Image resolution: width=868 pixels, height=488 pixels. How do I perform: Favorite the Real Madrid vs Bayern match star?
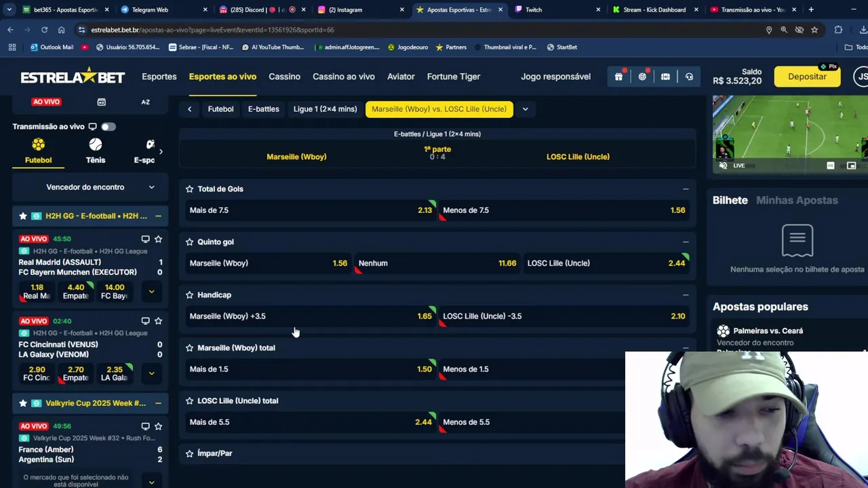158,239
